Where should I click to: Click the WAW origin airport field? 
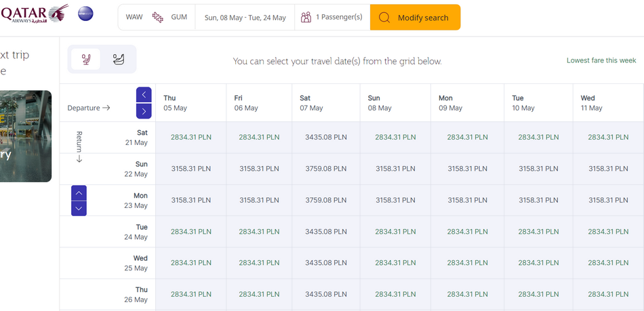(x=134, y=17)
